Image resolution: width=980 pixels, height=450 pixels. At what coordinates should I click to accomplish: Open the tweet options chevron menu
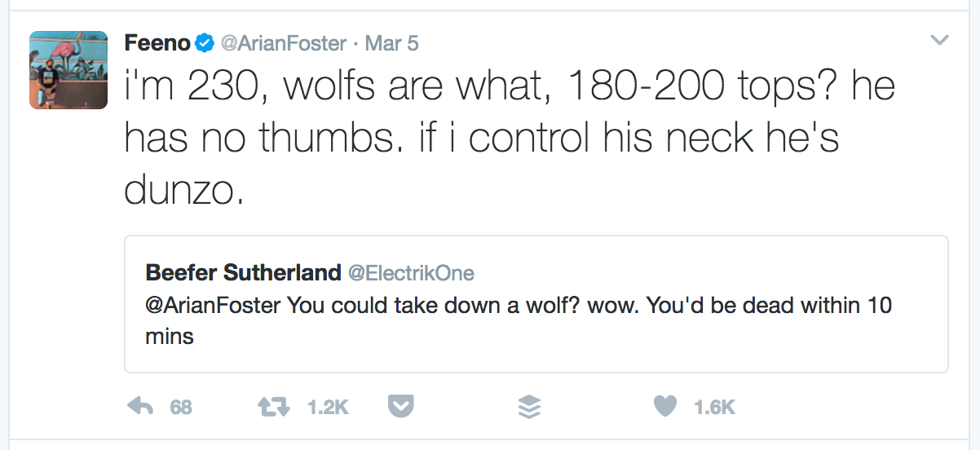click(x=939, y=40)
